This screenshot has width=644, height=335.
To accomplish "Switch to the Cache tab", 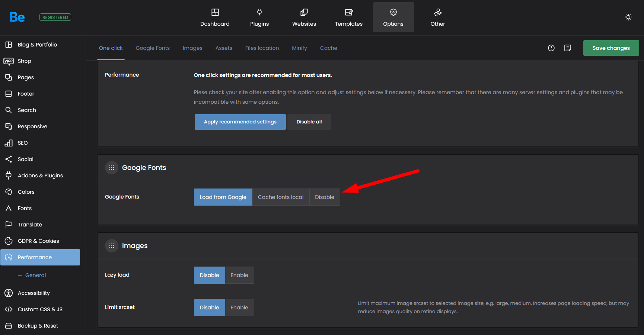I will [329, 48].
